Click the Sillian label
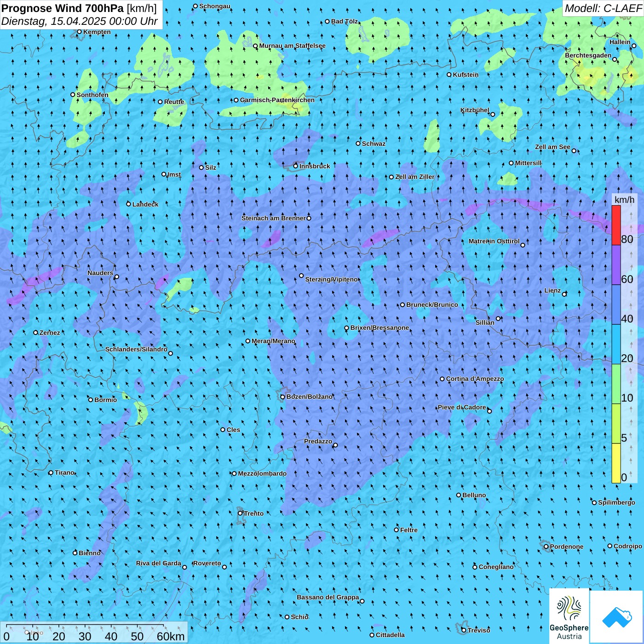 tap(485, 322)
